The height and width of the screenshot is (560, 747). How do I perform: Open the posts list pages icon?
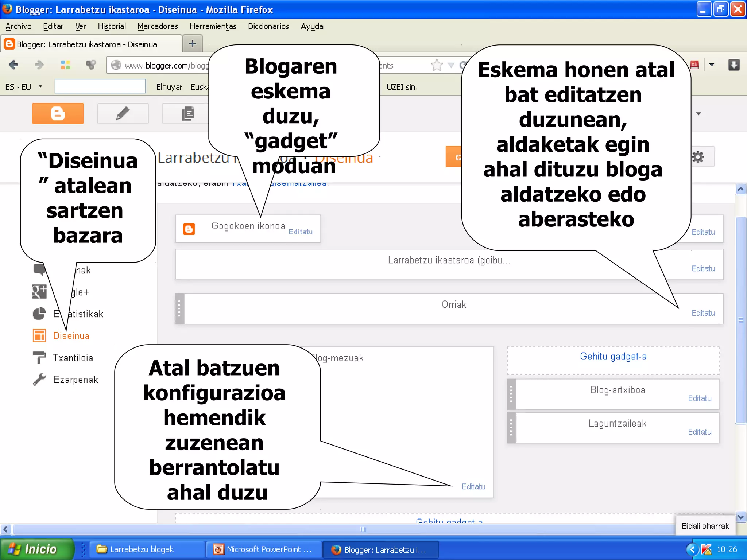click(187, 113)
